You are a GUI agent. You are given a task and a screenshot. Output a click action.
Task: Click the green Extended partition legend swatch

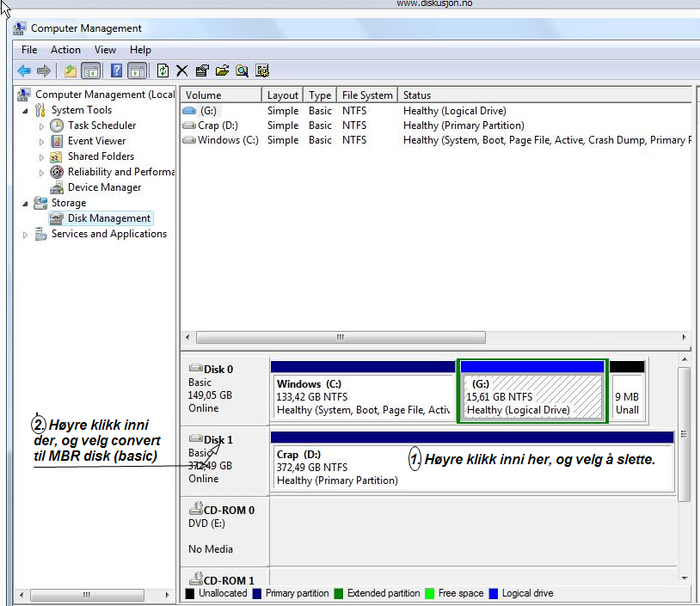coord(339,593)
